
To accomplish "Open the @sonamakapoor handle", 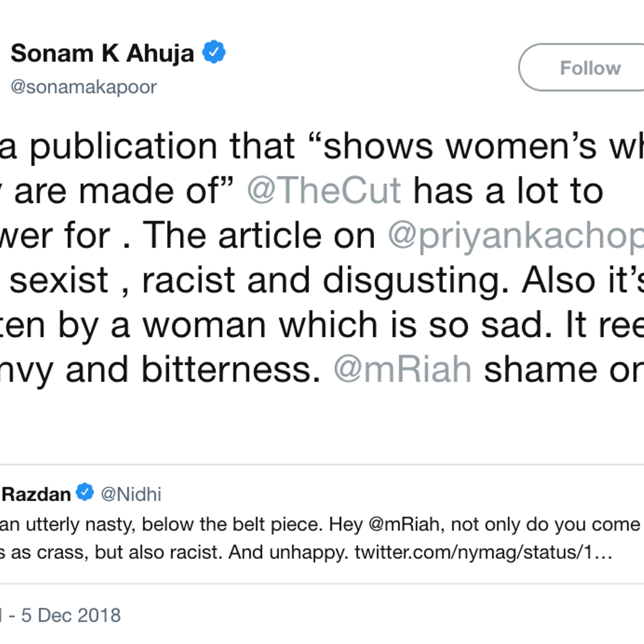I will click(x=84, y=86).
